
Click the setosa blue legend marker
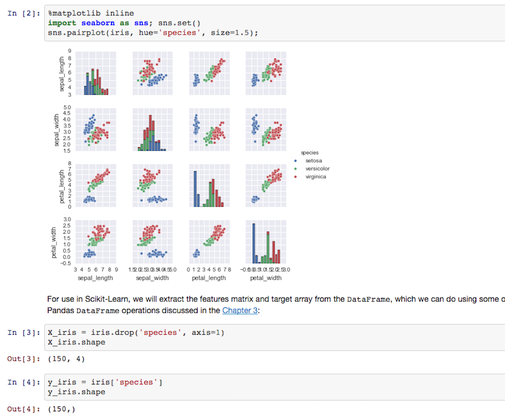tap(296, 161)
